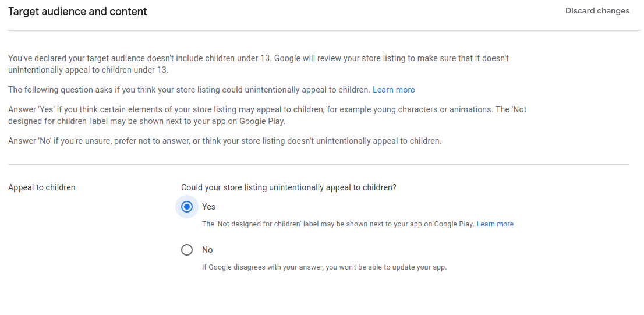Screen dimensions: 644x315
Task: Click the sentence starting 'The following question asks'
Action: (x=189, y=90)
